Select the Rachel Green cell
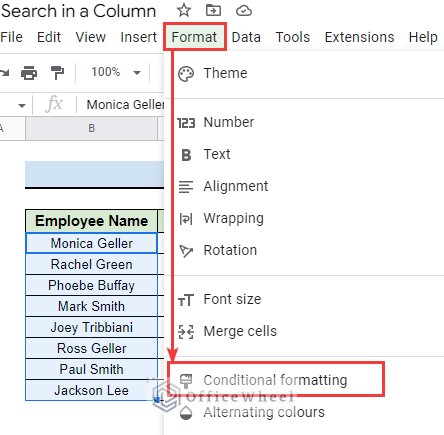The image size is (444, 435). tap(91, 264)
